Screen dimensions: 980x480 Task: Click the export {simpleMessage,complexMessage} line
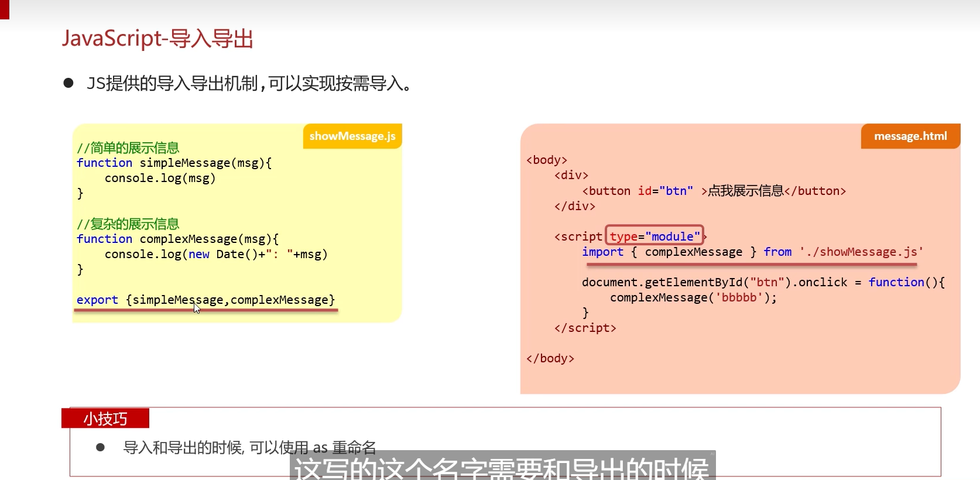[206, 300]
